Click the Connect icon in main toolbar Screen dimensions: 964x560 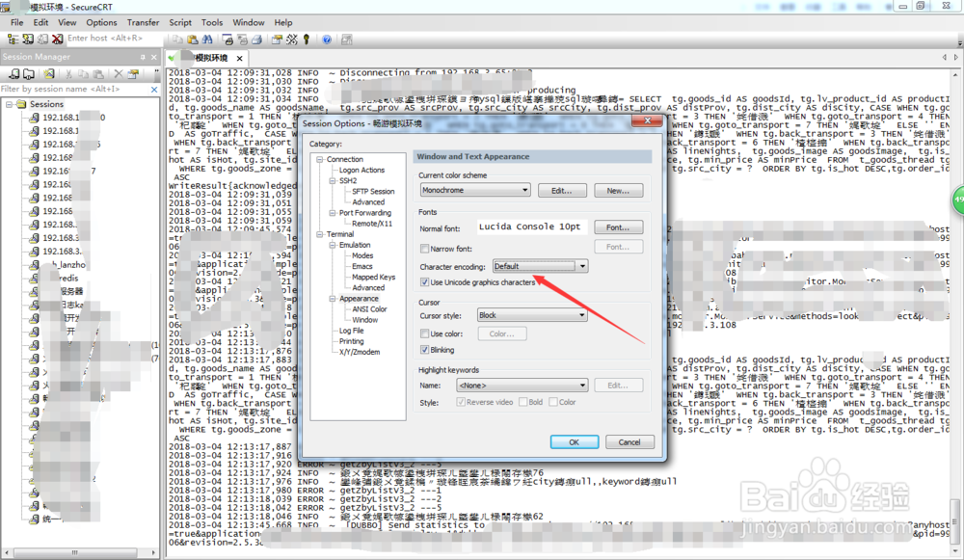[28, 39]
